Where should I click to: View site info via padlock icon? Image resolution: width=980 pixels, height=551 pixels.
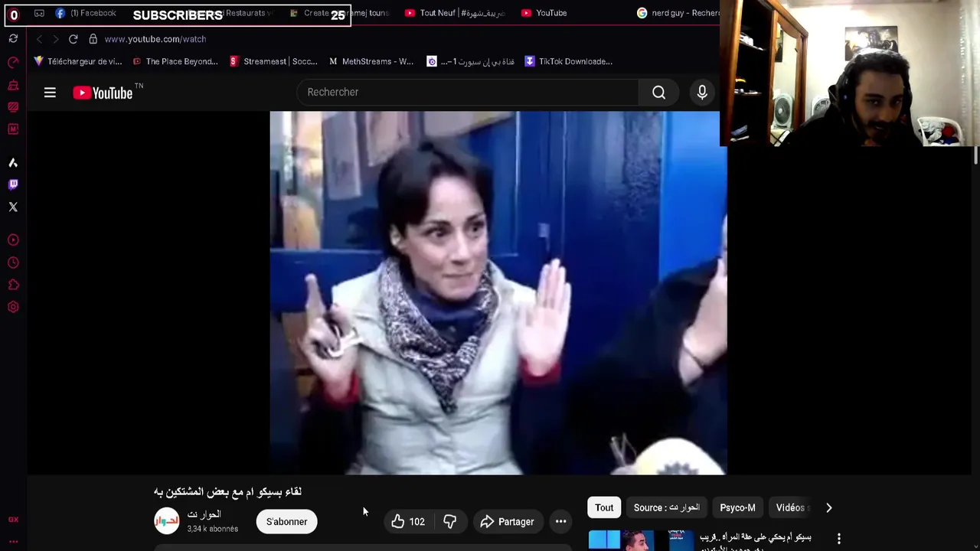click(x=93, y=39)
